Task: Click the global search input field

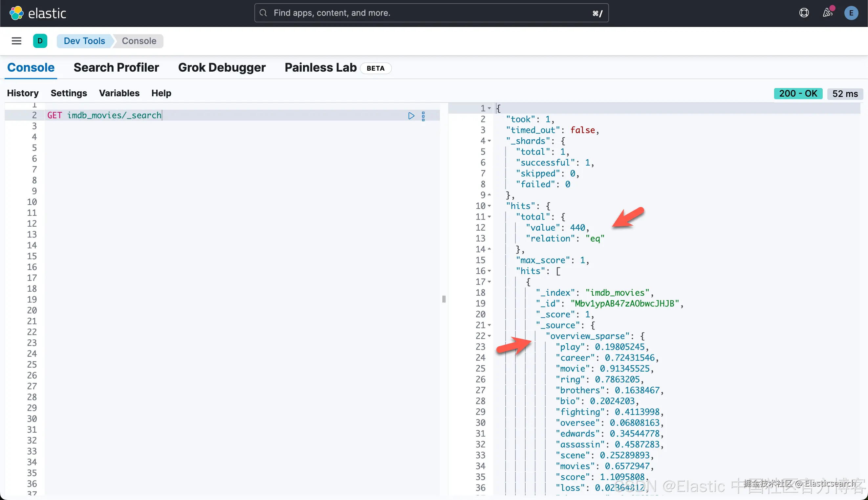Action: point(431,13)
